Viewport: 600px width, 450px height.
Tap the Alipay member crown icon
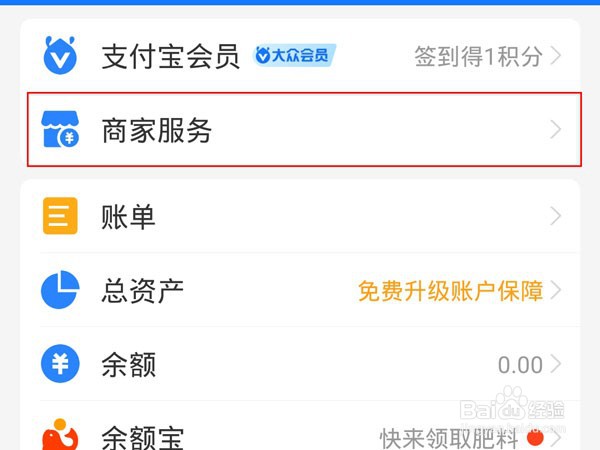click(60, 55)
